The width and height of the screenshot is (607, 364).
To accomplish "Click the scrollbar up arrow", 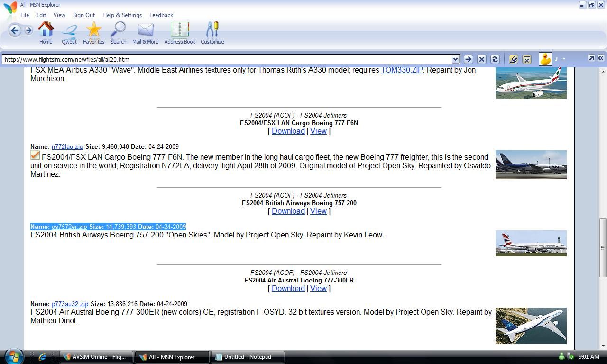I will 603,71.
